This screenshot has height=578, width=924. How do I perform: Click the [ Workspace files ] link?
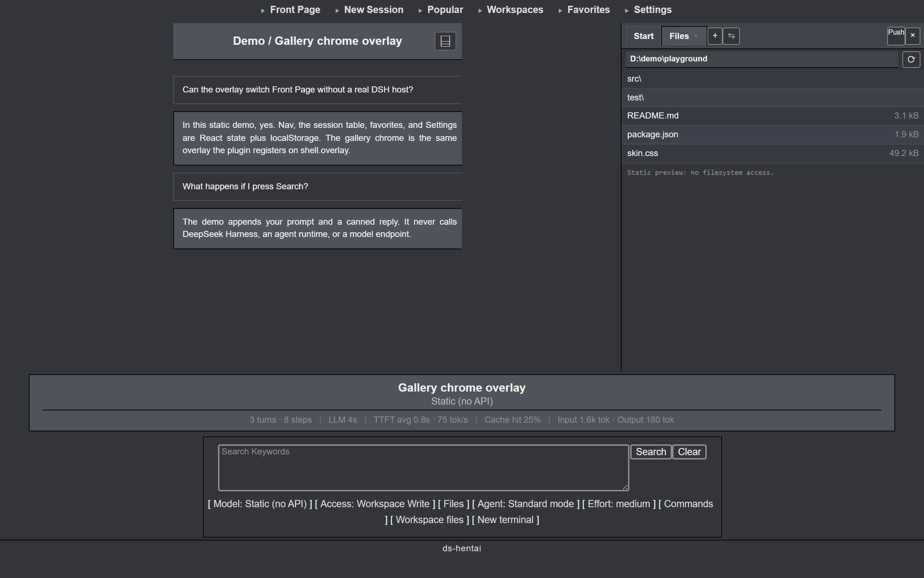tap(430, 520)
